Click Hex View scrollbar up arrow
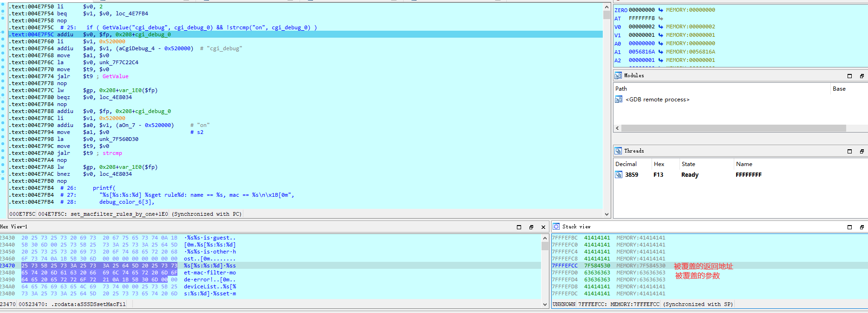This screenshot has width=868, height=313. click(545, 238)
